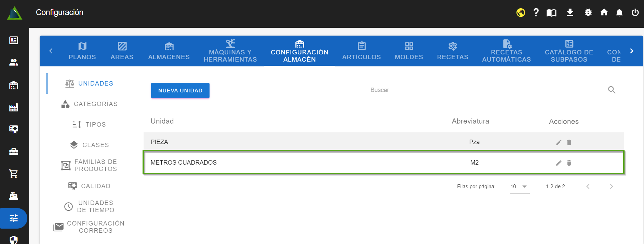Image resolution: width=644 pixels, height=244 pixels.
Task: Open the users sidebar icon
Action: (14, 63)
